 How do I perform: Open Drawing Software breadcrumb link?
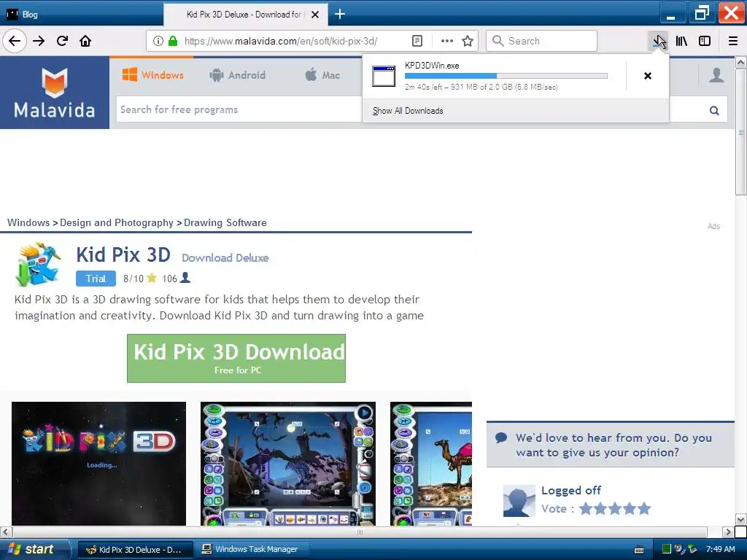[225, 222]
